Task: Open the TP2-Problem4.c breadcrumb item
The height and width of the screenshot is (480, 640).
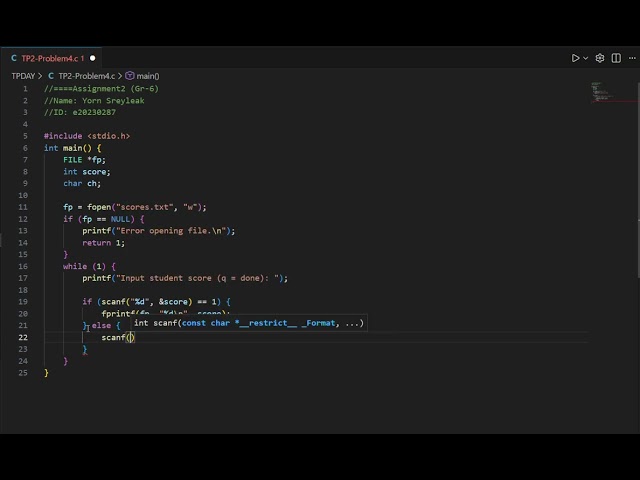Action: 86,76
